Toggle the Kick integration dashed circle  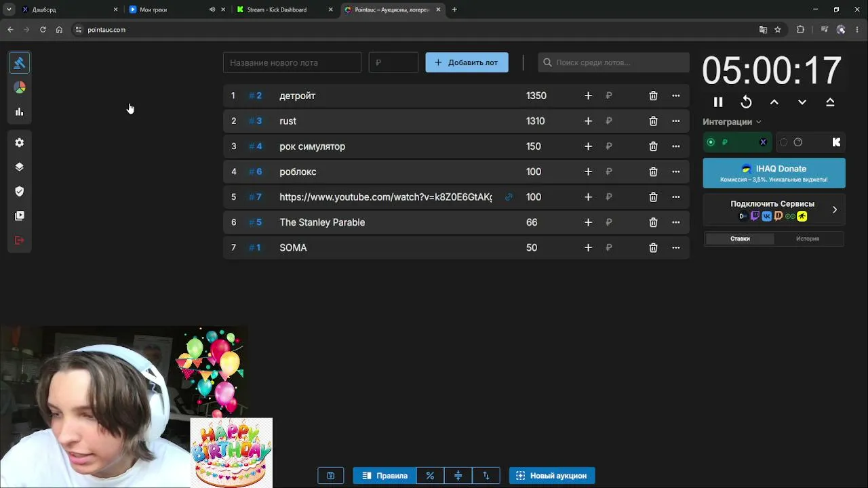783,142
